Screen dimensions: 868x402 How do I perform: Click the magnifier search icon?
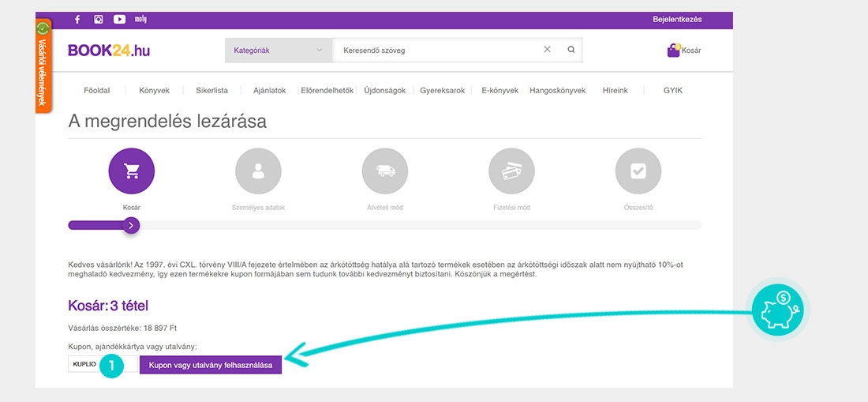tap(571, 50)
